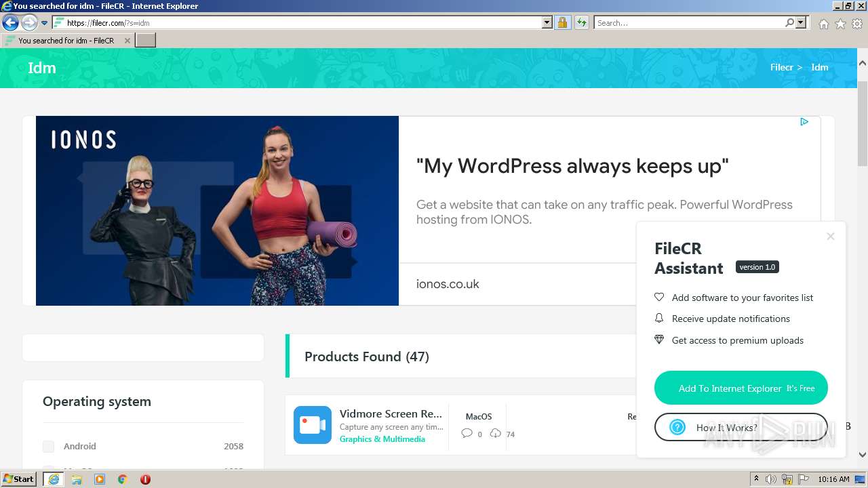This screenshot has width=868, height=488.
Task: Refresh the page with the refresh icon
Action: coord(581,23)
